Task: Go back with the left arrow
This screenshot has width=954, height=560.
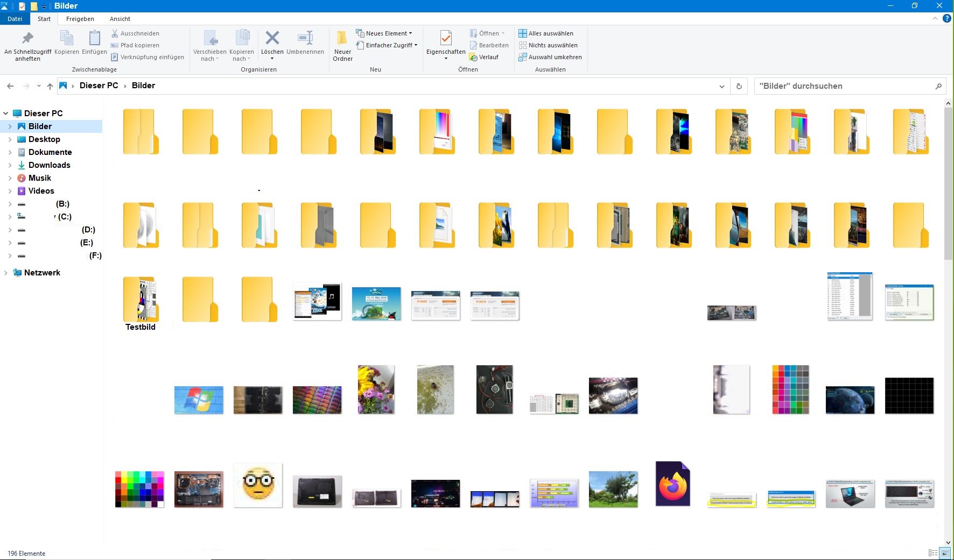Action: click(x=10, y=86)
